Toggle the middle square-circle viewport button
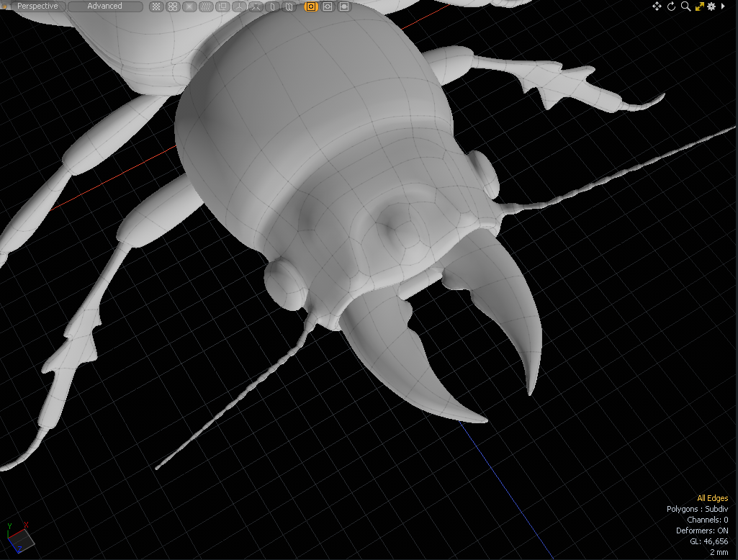 tap(328, 6)
